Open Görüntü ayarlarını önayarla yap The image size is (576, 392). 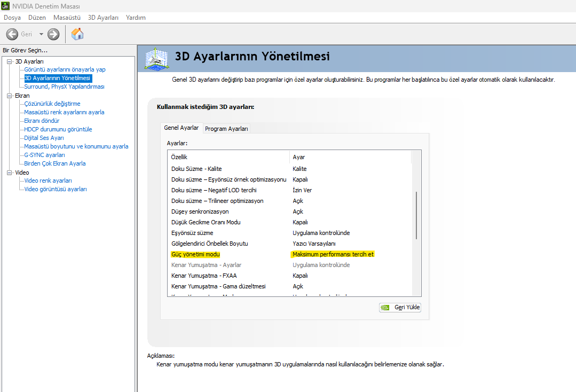65,69
